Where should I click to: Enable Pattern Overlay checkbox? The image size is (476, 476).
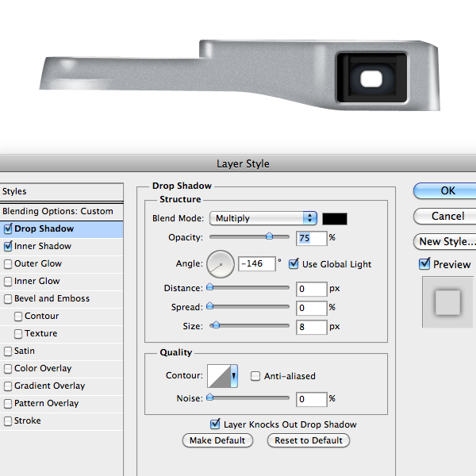tap(8, 404)
